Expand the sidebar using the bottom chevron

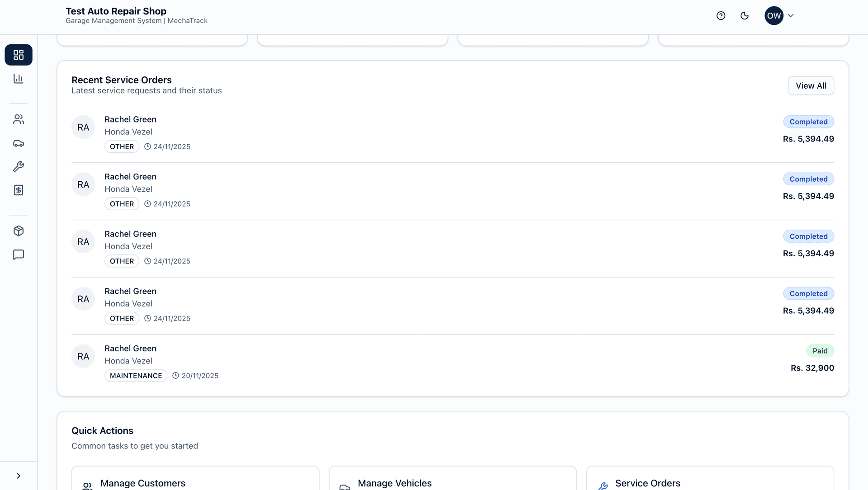18,476
